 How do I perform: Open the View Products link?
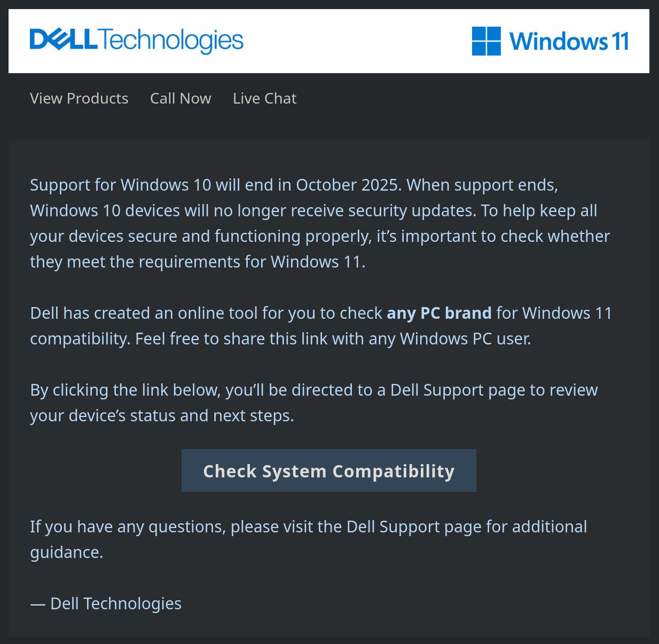pos(79,99)
